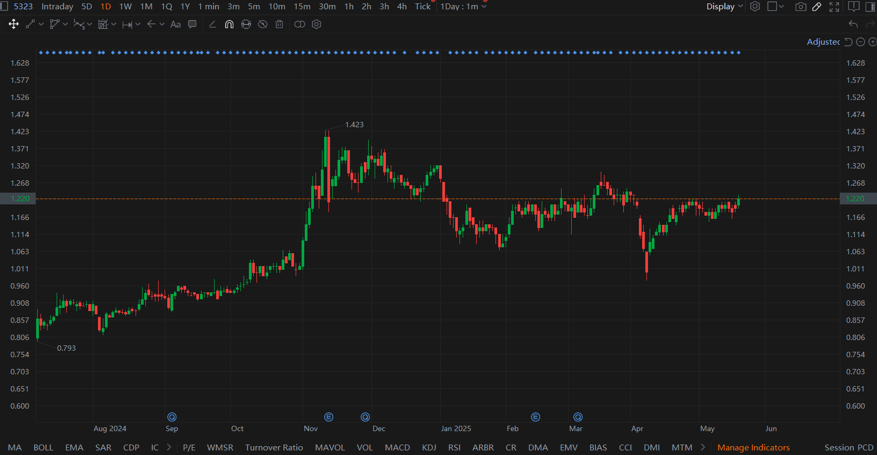This screenshot has height=455, width=877.
Task: Open the 1Day : 1m dropdown
Action: tap(463, 6)
